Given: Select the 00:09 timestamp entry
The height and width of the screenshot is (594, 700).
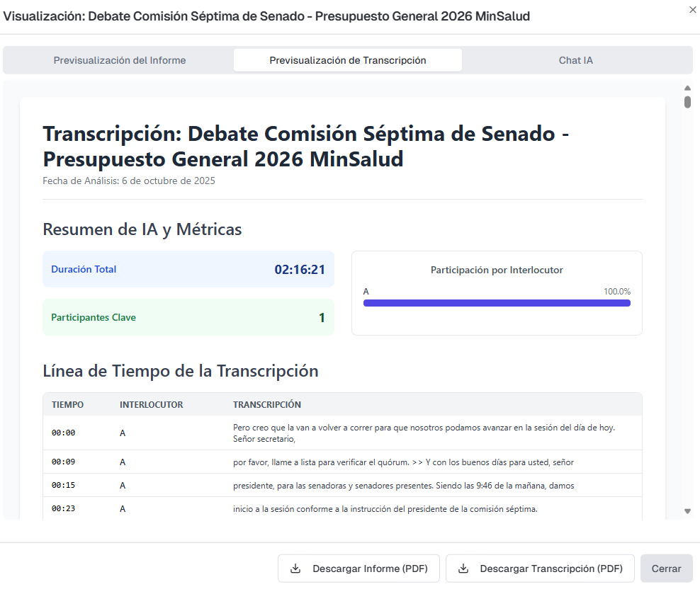Looking at the screenshot, I should click(x=64, y=462).
